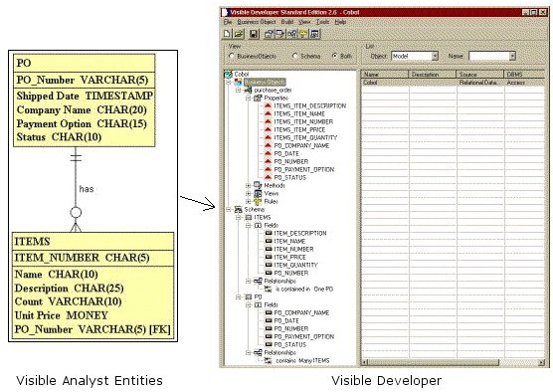Click the Source column header
The image size is (553, 392).
(480, 75)
